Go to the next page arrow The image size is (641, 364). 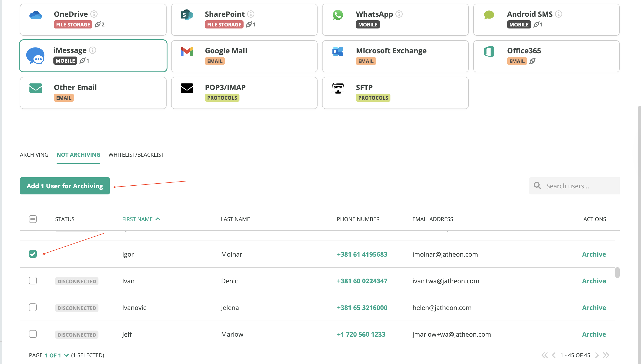click(597, 355)
